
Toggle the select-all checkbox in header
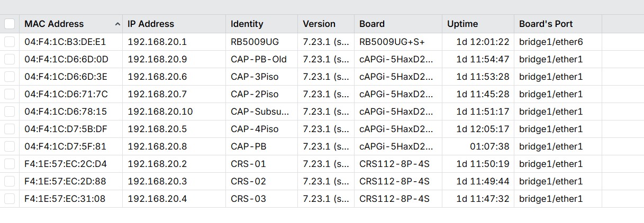coord(10,24)
